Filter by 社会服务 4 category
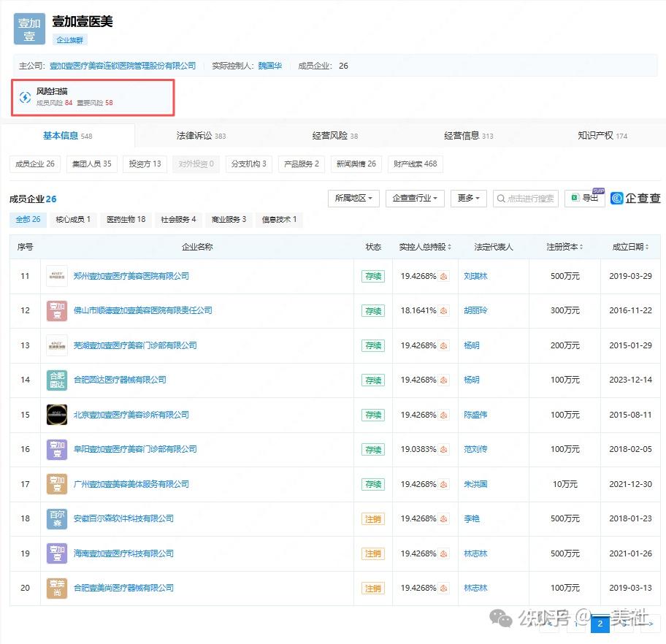This screenshot has width=666, height=644. (x=178, y=220)
